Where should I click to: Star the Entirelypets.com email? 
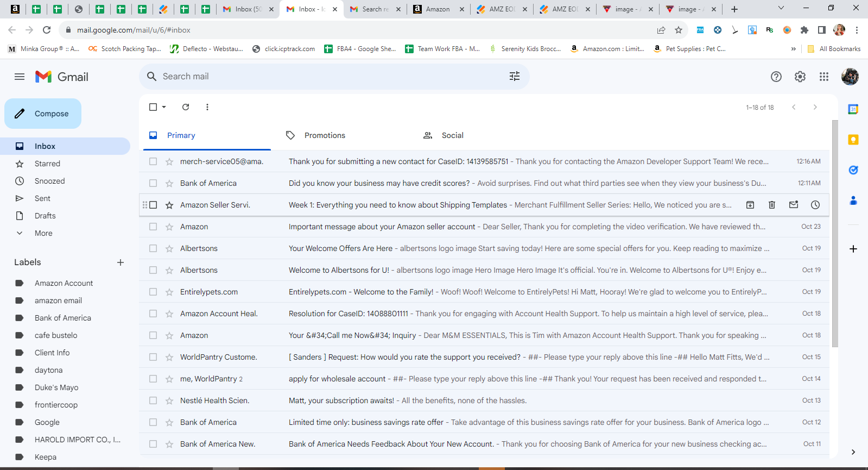pyautogui.click(x=169, y=292)
